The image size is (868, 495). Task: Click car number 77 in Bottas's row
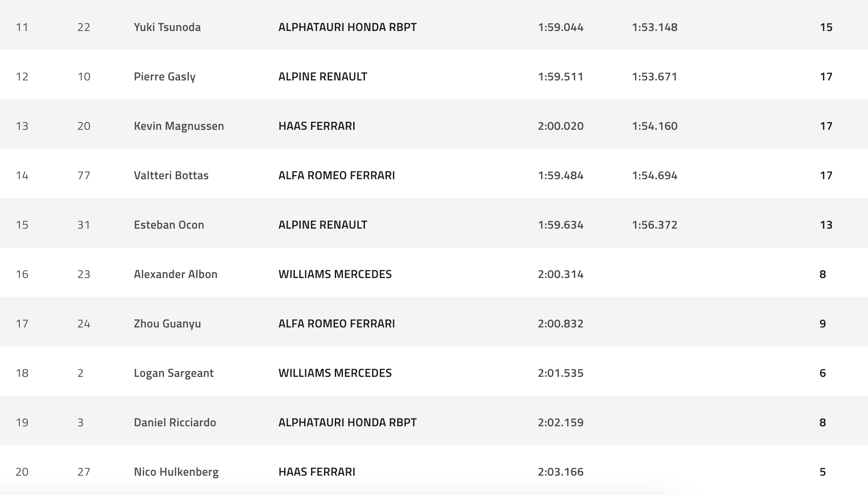point(83,175)
